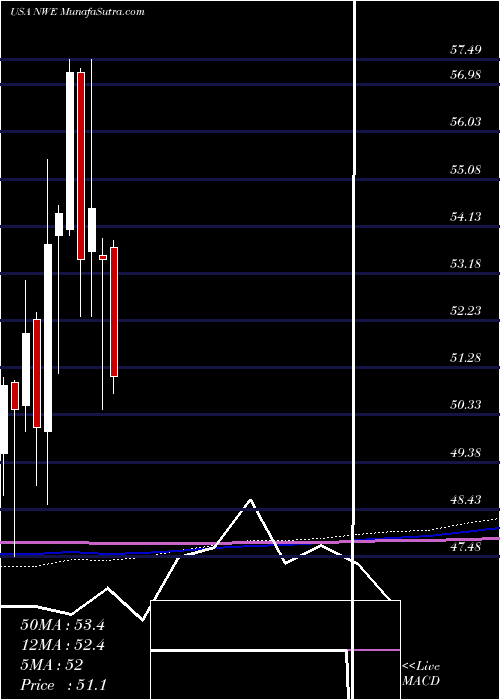The image size is (500, 700).
Task: Click the 48.43 price level label
Action: [466, 499]
